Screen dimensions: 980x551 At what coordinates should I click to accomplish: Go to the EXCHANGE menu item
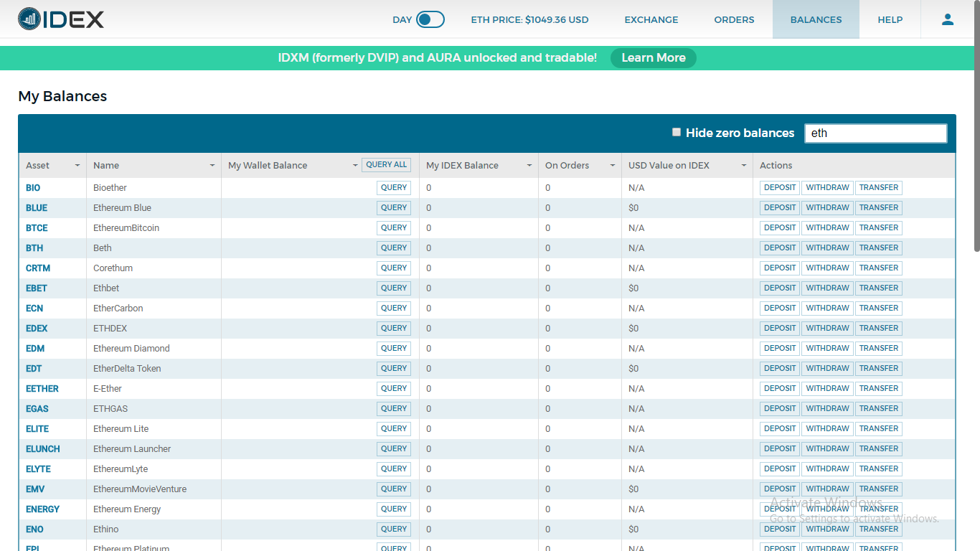pyautogui.click(x=651, y=19)
